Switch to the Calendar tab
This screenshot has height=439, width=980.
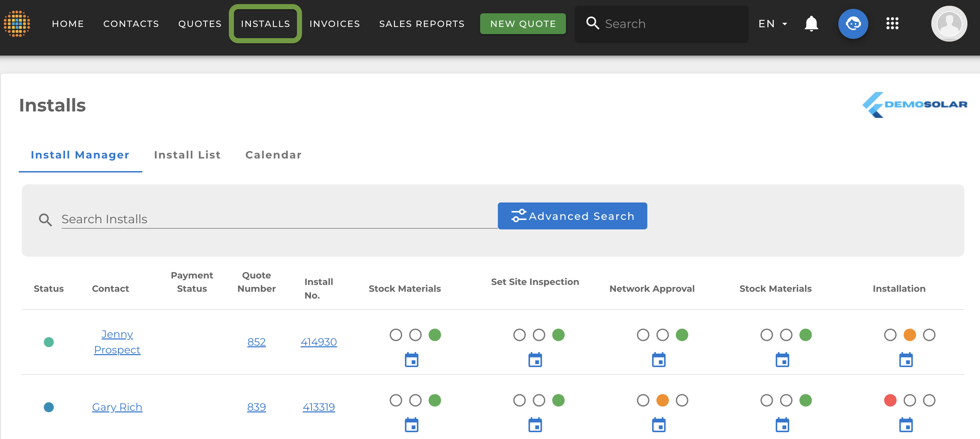coord(273,155)
